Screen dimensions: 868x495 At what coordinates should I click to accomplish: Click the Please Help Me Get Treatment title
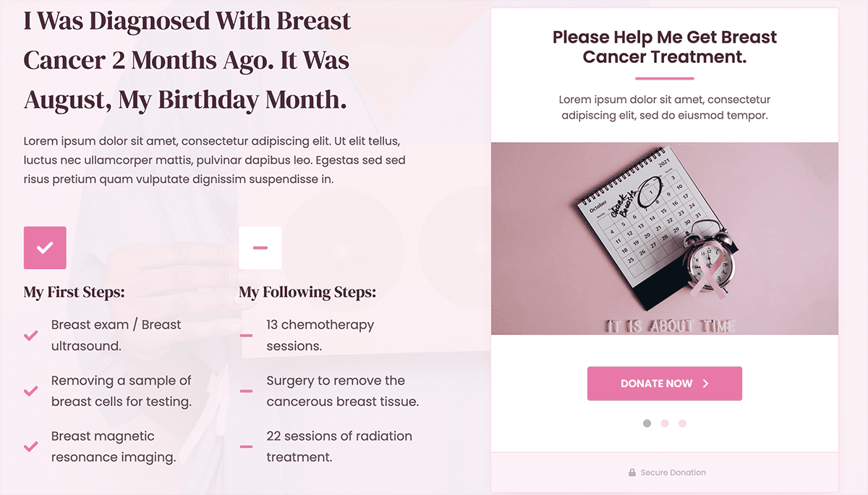pos(664,47)
